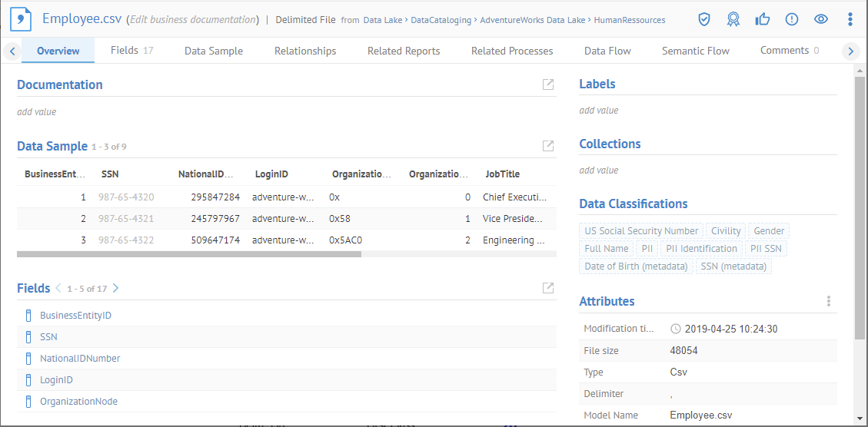The height and width of the screenshot is (427, 868).
Task: Click add value under Labels
Action: pyautogui.click(x=598, y=111)
